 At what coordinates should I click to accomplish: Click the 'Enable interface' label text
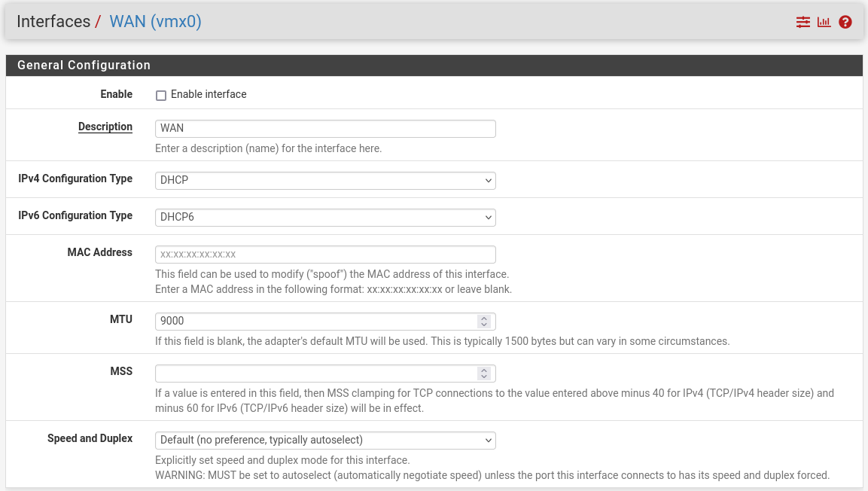209,95
